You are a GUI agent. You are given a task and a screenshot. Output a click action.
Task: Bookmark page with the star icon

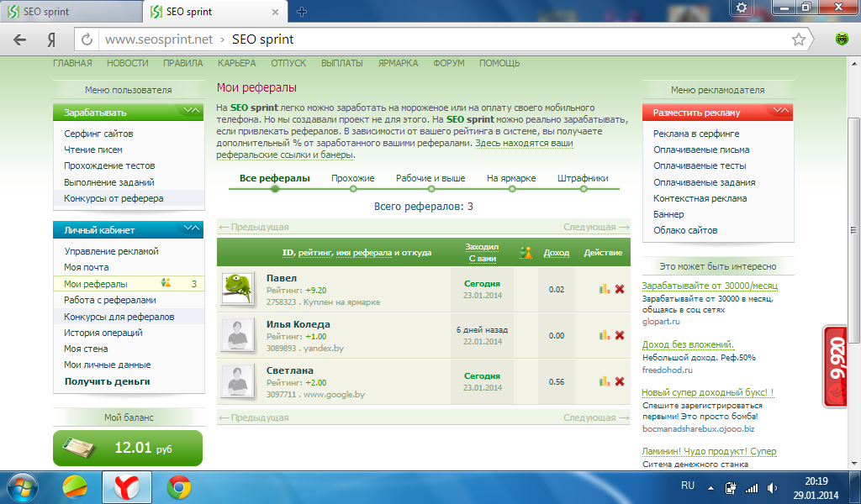(x=799, y=39)
